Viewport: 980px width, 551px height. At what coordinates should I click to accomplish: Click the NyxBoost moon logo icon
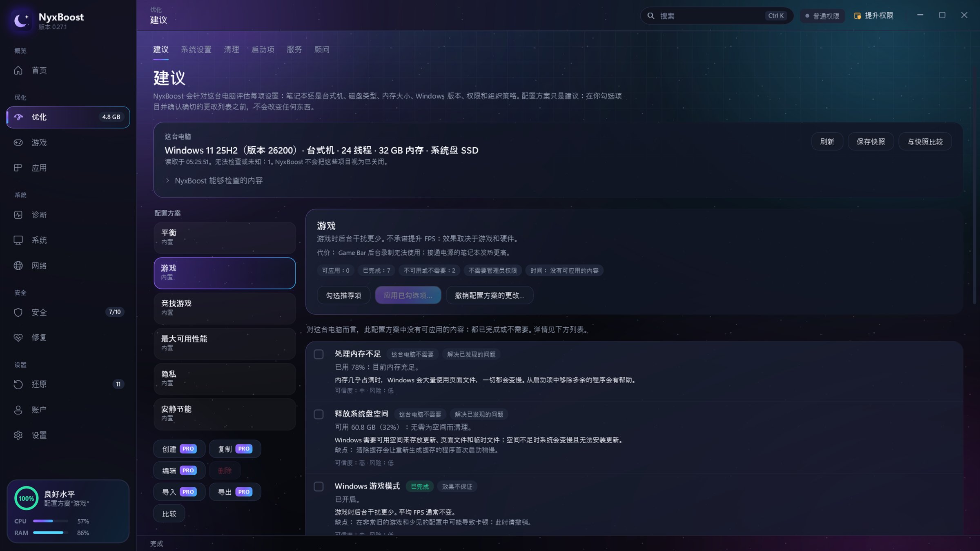[x=21, y=20]
